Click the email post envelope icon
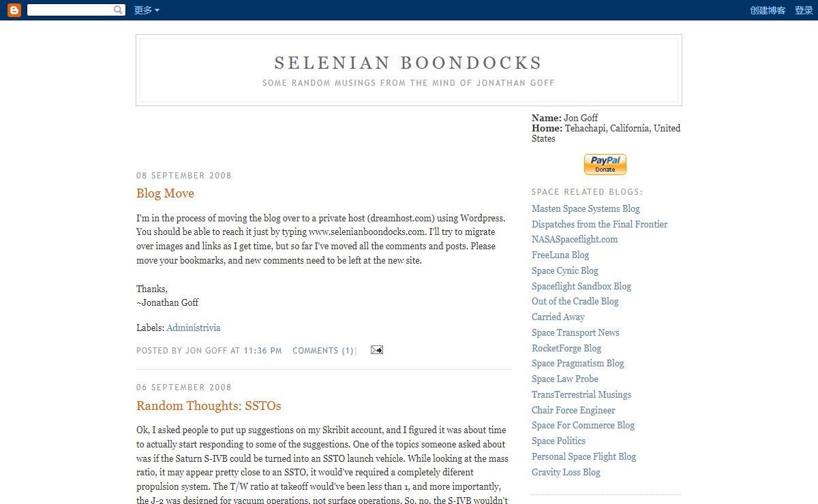Viewport: 818px width, 504px height. click(x=376, y=350)
